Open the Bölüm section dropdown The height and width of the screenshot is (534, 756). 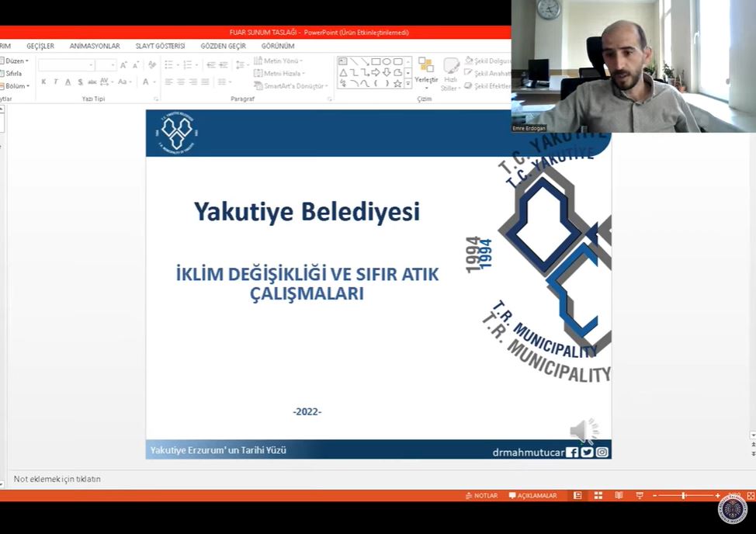tap(17, 86)
